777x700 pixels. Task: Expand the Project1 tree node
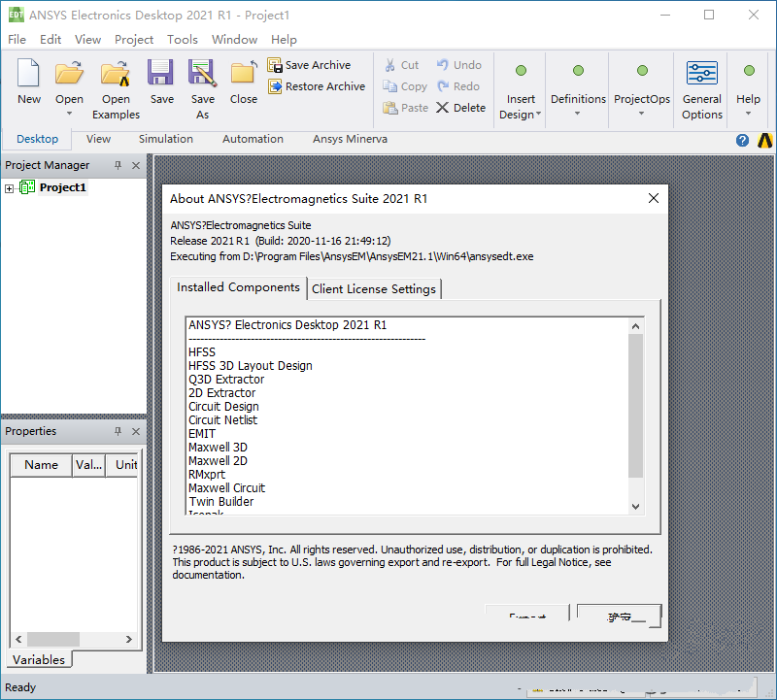[x=9, y=188]
